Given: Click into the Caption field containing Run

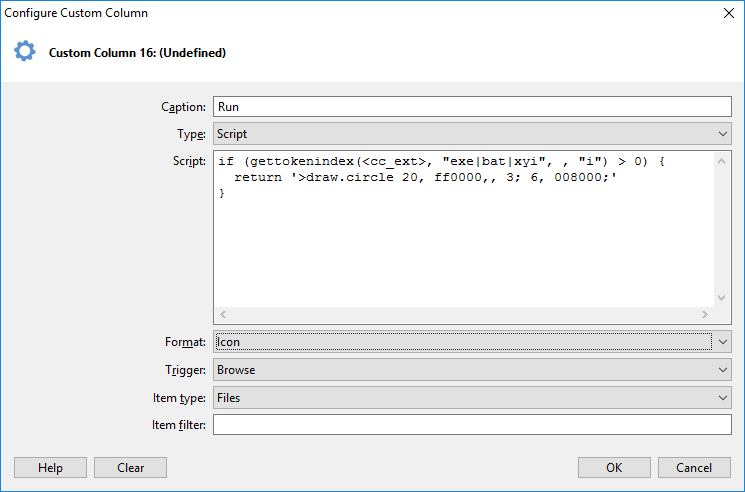Looking at the screenshot, I should pos(472,106).
